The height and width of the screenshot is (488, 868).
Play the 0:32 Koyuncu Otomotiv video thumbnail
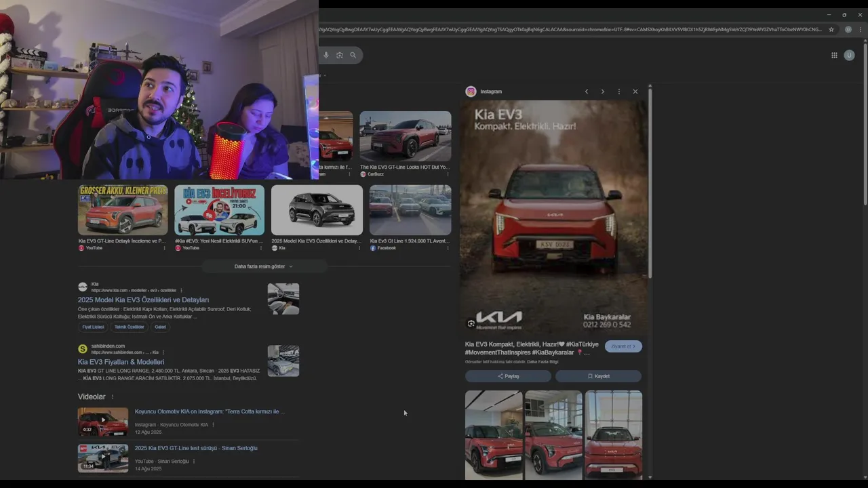(x=103, y=422)
